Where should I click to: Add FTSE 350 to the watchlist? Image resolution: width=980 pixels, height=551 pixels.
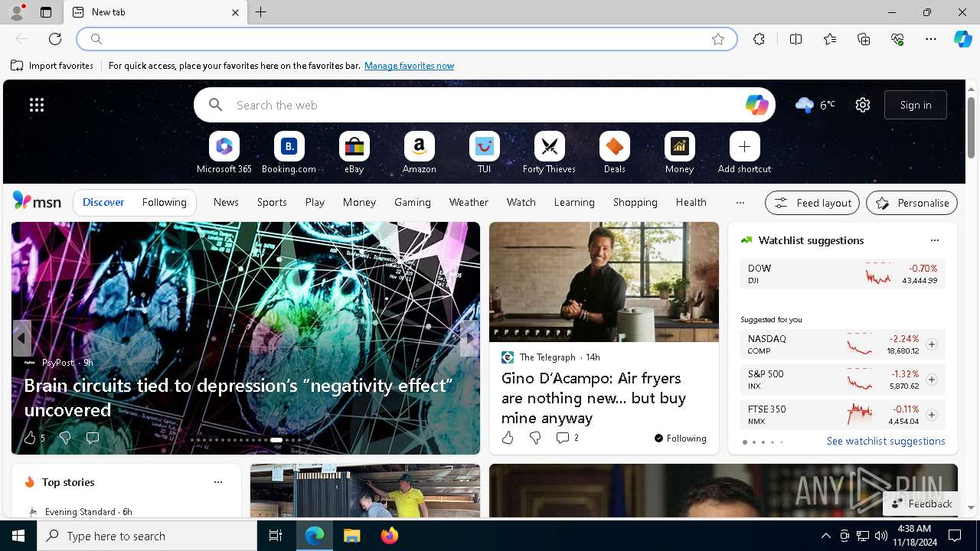[x=931, y=415]
